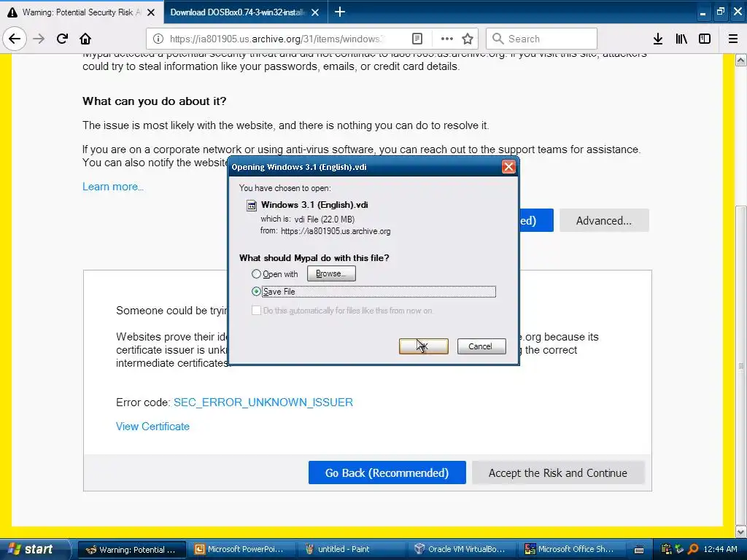Cancel the file download dialog

(481, 346)
